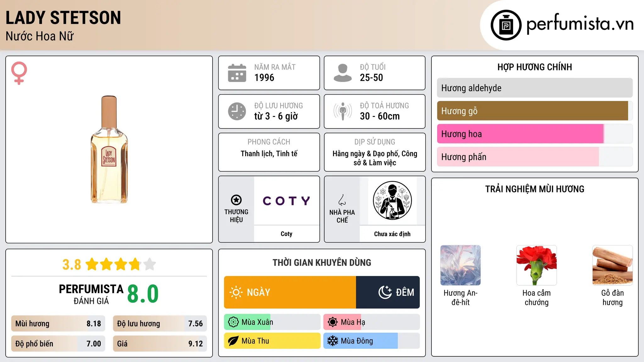This screenshot has height=362, width=644.
Task: Click the style text Thanh lịch, Tinh tế
Action: pos(269,154)
